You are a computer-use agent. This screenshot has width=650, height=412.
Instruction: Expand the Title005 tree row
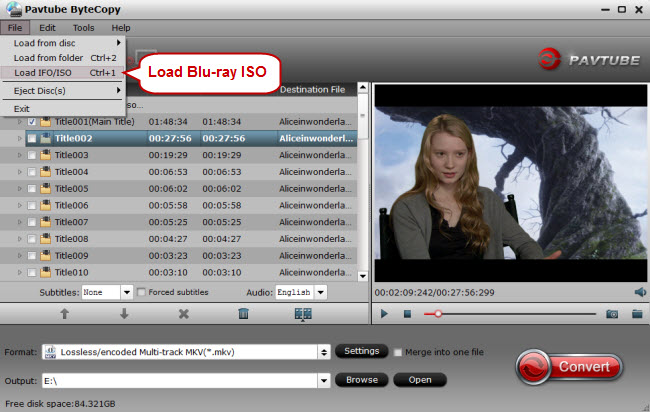point(19,189)
